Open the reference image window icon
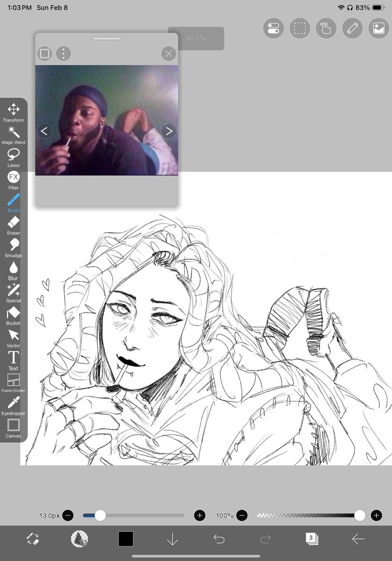Image resolution: width=392 pixels, height=561 pixels. 378,28
